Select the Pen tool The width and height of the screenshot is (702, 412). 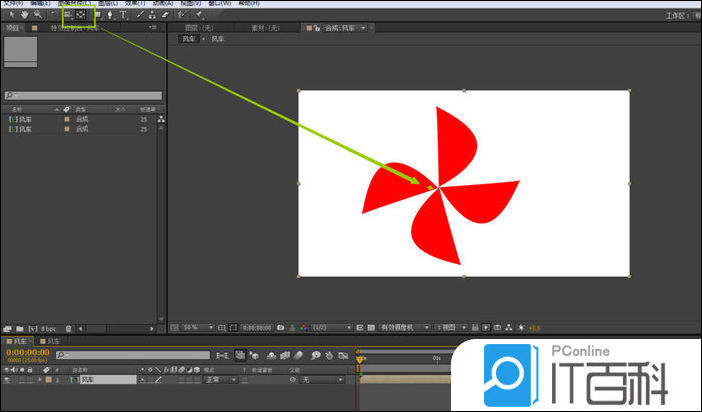(109, 15)
